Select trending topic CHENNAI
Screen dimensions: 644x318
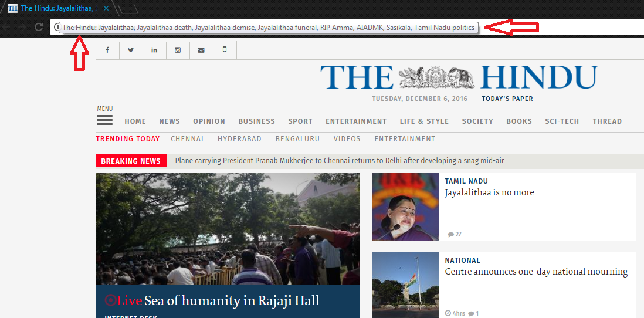(187, 139)
